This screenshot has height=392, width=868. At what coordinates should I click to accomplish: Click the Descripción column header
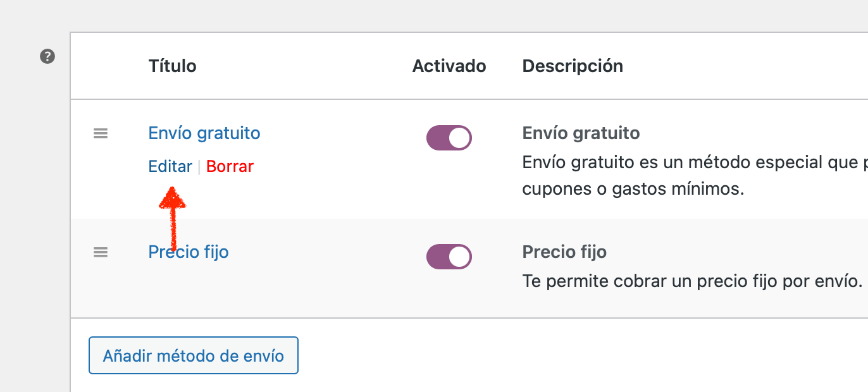573,66
